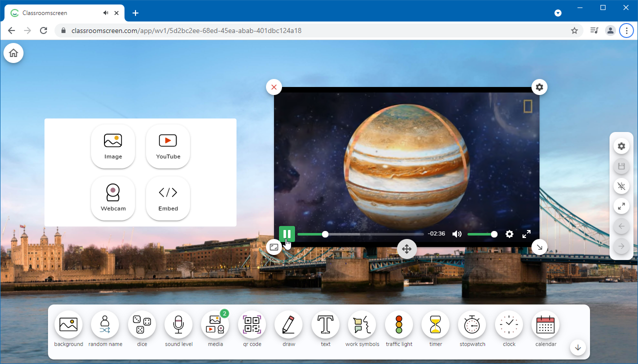Collapse the widget toolbar with the down chevron
The height and width of the screenshot is (364, 638).
point(577,347)
